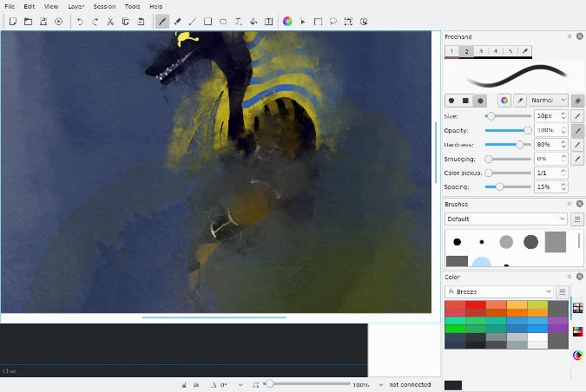The height and width of the screenshot is (392, 586).
Task: Open the Breeze palette dropdown
Action: pos(499,291)
